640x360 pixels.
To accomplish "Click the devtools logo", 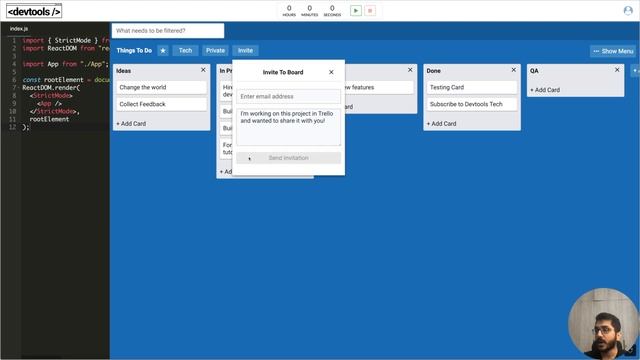I will pyautogui.click(x=34, y=11).
